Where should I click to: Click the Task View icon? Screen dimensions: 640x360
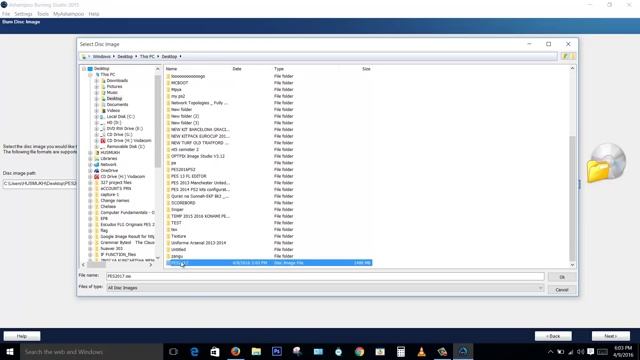click(173, 351)
